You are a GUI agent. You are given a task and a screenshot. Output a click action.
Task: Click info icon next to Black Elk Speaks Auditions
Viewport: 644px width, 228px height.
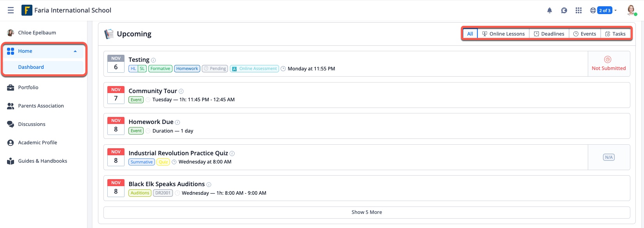click(209, 185)
